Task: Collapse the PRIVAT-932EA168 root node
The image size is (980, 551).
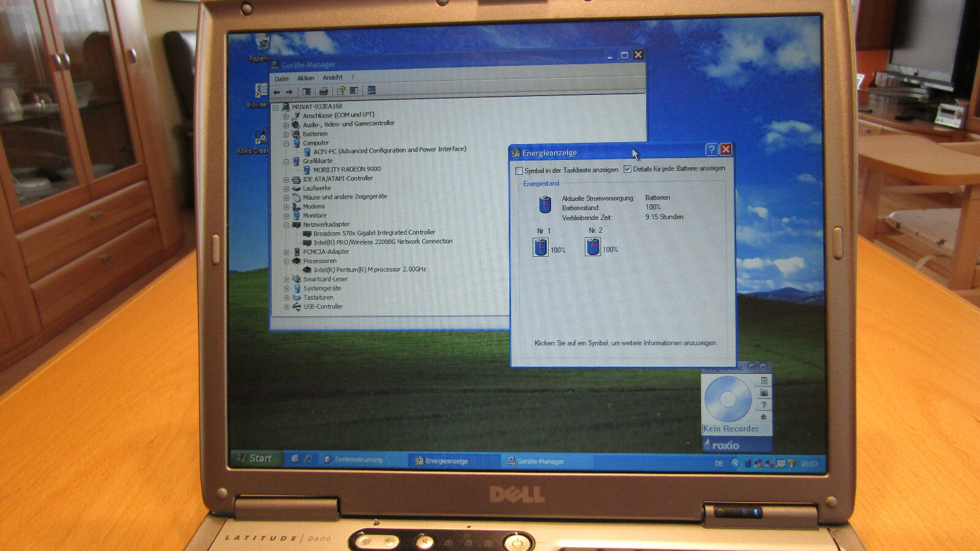Action: tap(275, 108)
